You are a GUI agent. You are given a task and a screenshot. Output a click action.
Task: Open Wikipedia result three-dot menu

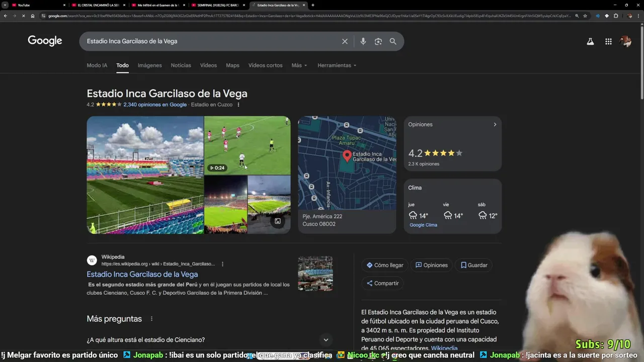[222, 264]
